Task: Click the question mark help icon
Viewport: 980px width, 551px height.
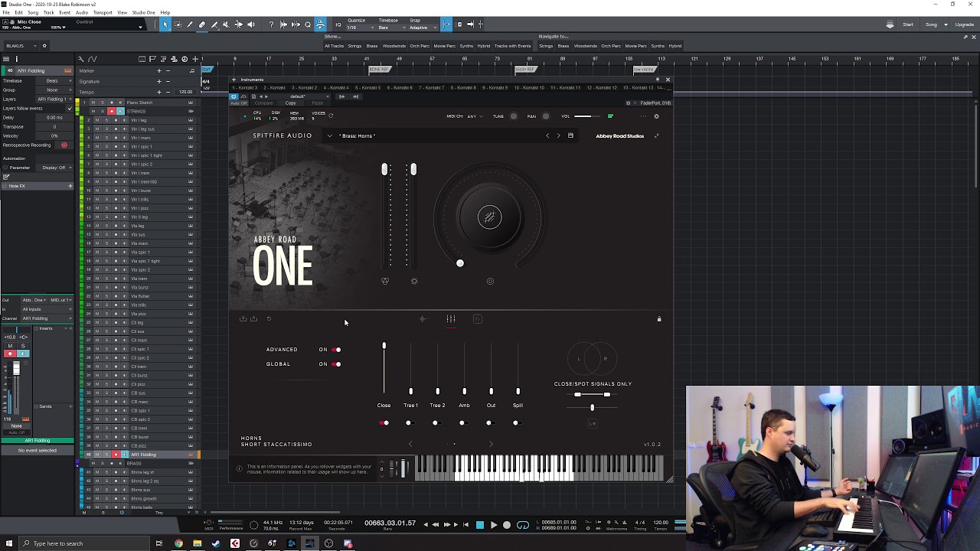Action: pos(271,24)
